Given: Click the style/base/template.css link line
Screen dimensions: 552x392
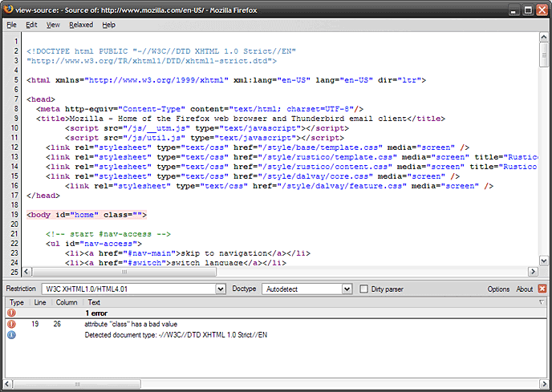Looking at the screenshot, I should 258,148.
